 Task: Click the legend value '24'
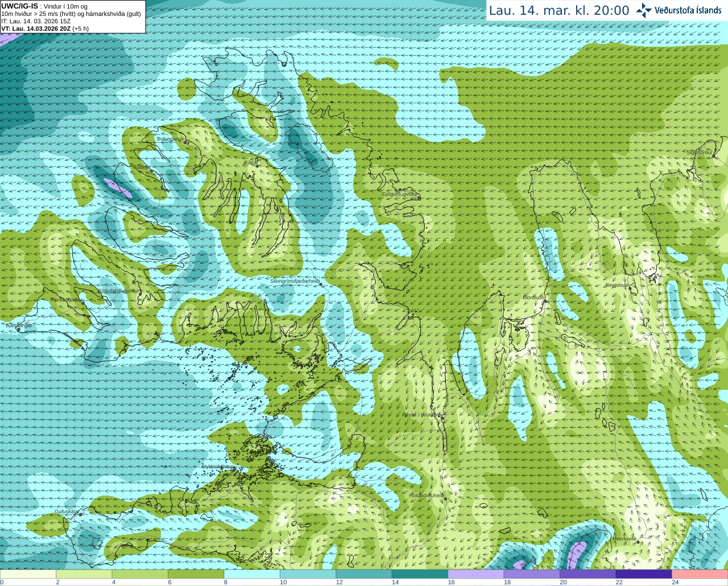(675, 582)
